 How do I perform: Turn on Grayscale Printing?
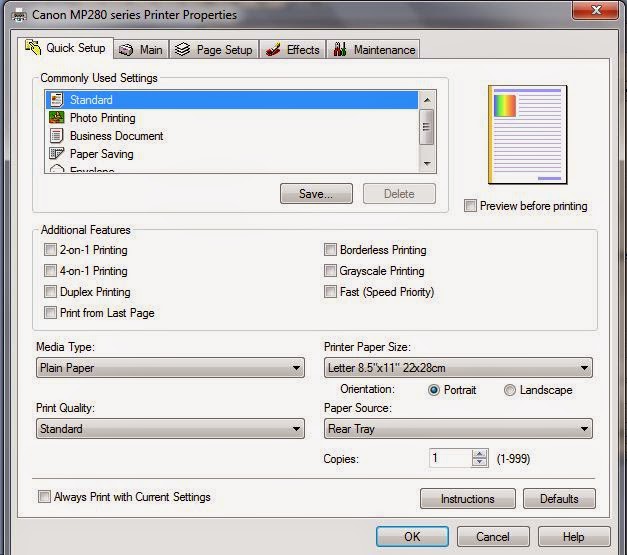tap(330, 271)
